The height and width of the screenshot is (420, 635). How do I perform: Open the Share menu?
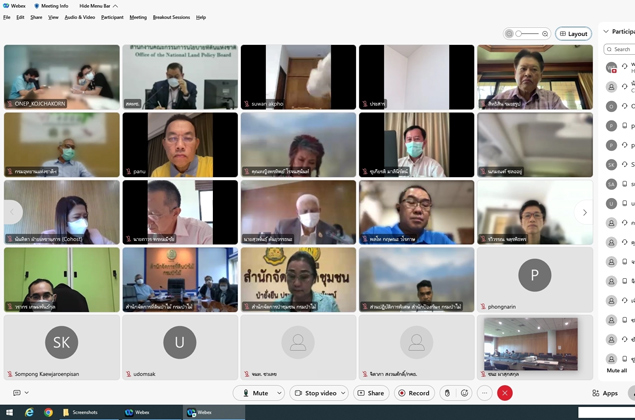pyautogui.click(x=36, y=17)
